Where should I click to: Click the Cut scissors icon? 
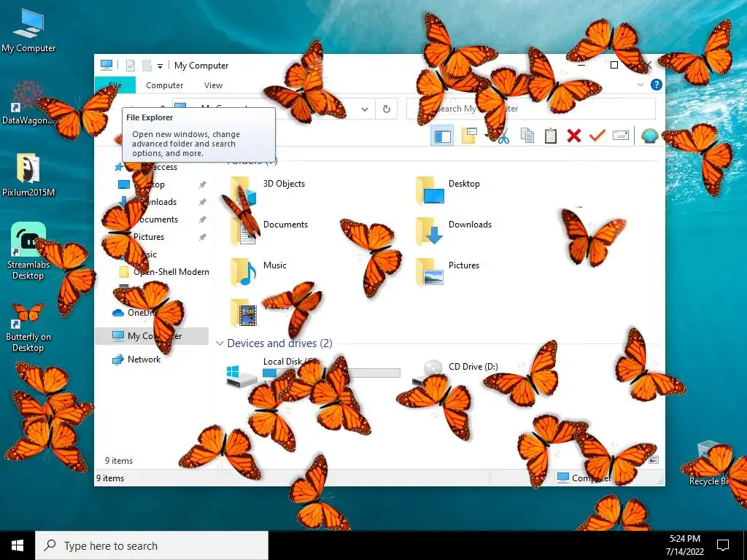(x=503, y=136)
